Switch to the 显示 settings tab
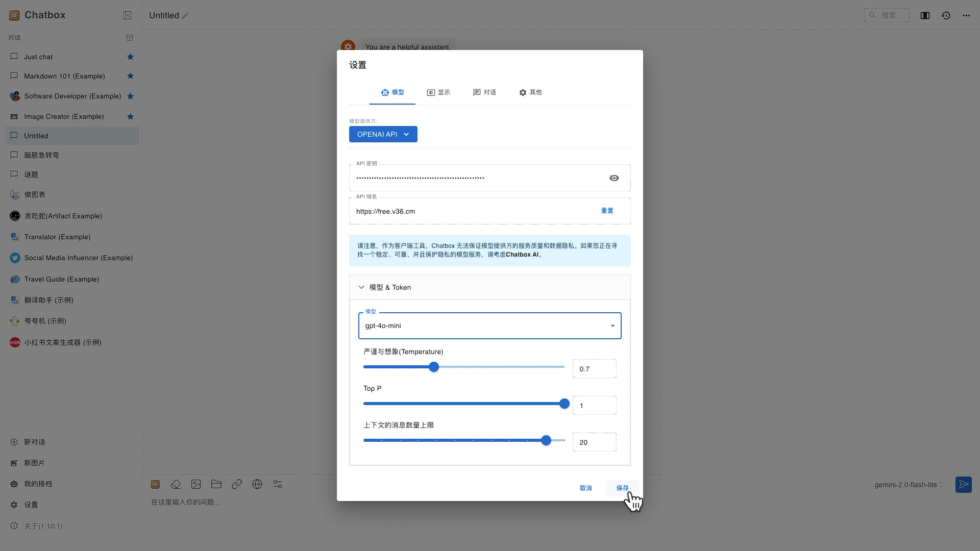This screenshot has height=551, width=980. coord(438,92)
